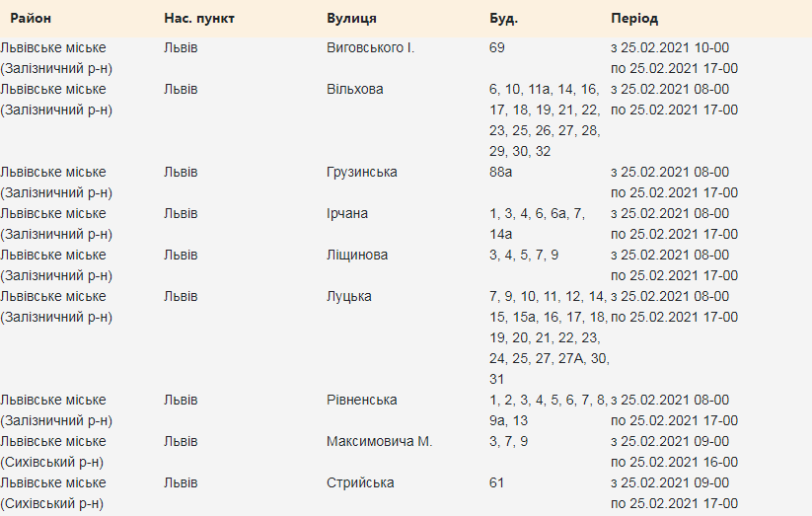Select the period cell ending 25.02.2021 16-00
The height and width of the screenshot is (516, 812).
click(x=674, y=451)
